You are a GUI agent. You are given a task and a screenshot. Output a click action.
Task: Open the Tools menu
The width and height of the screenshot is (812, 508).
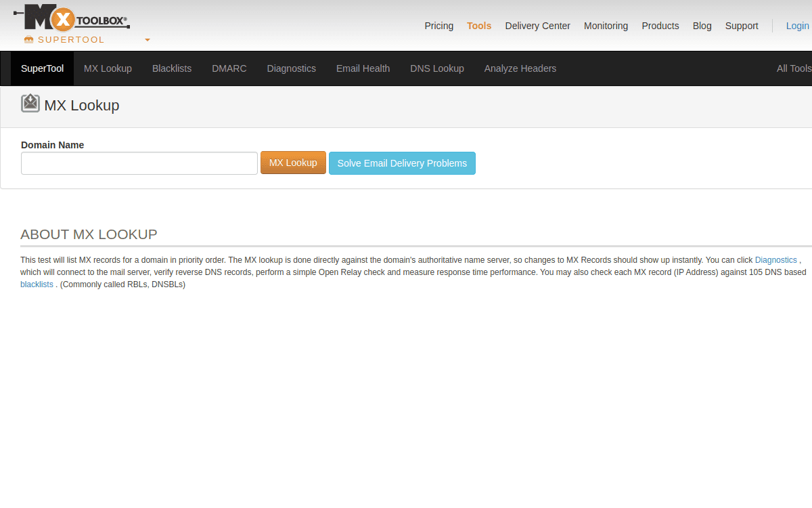pyautogui.click(x=479, y=26)
